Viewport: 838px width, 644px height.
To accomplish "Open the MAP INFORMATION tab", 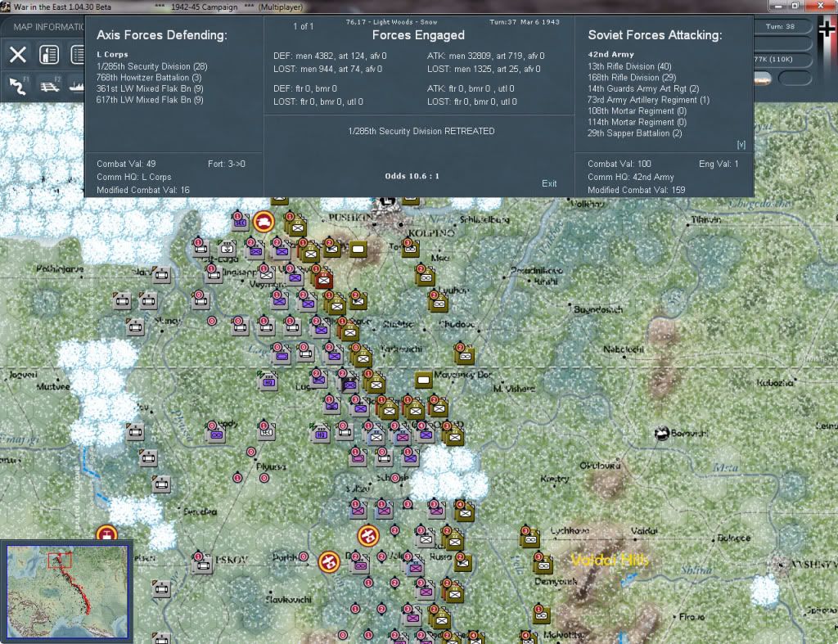I will [x=48, y=27].
